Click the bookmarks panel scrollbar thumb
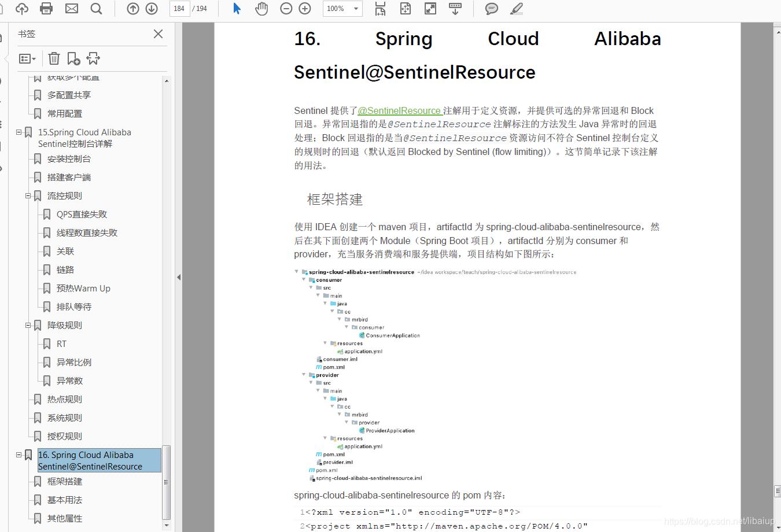 tap(167, 482)
